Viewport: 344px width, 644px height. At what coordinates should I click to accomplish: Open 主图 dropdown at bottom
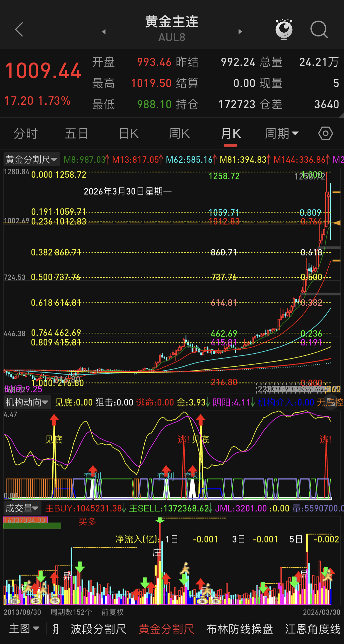click(24, 629)
